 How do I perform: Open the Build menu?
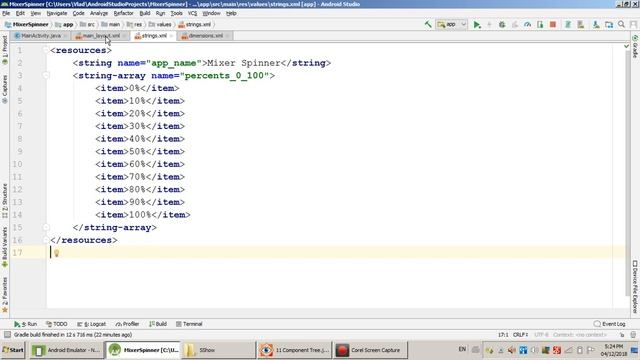(x=145, y=13)
